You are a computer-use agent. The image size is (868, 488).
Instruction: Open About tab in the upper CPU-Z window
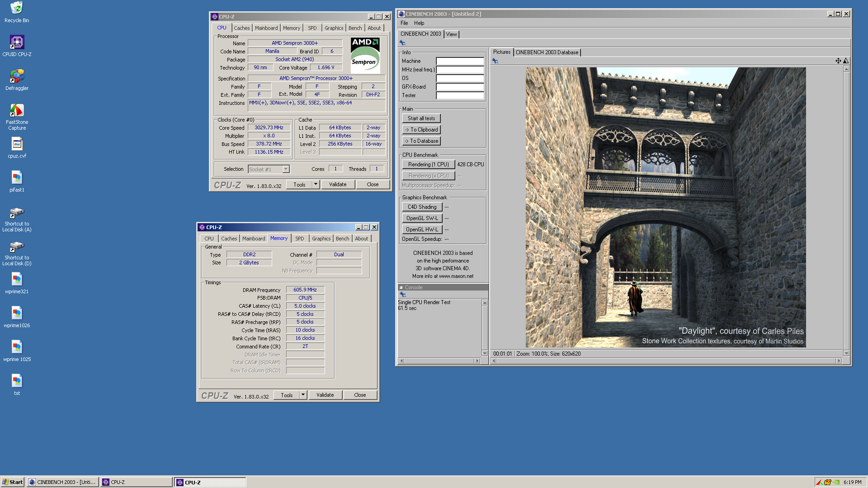tap(374, 28)
